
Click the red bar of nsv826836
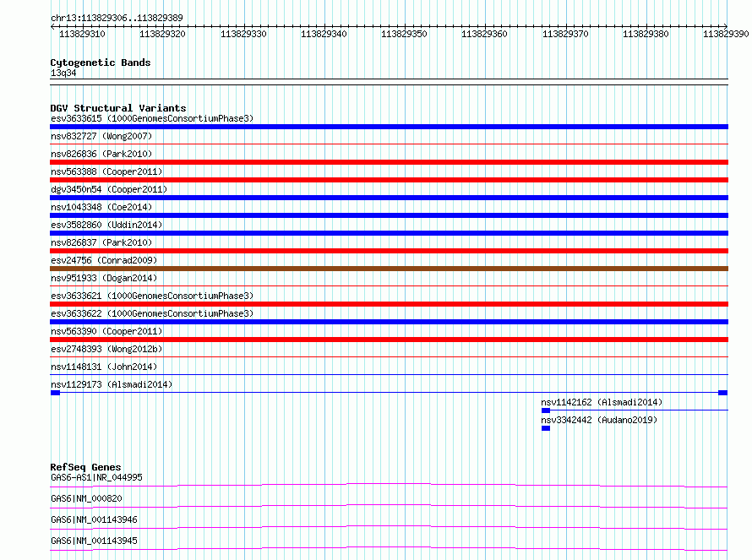pyautogui.click(x=389, y=162)
